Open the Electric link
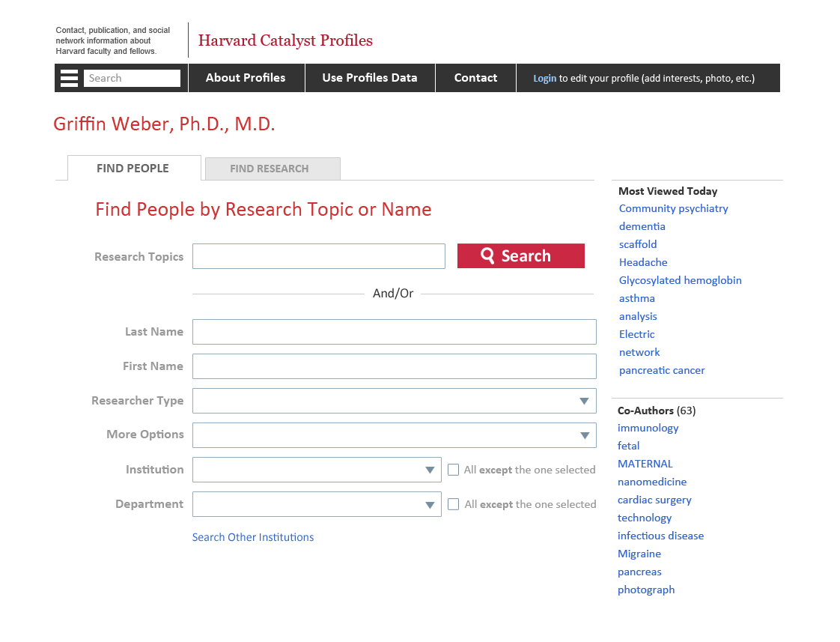840x642 pixels. 637,334
